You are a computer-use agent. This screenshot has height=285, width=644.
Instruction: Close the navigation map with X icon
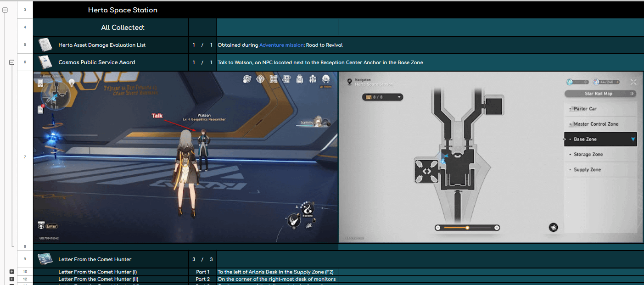pos(633,82)
